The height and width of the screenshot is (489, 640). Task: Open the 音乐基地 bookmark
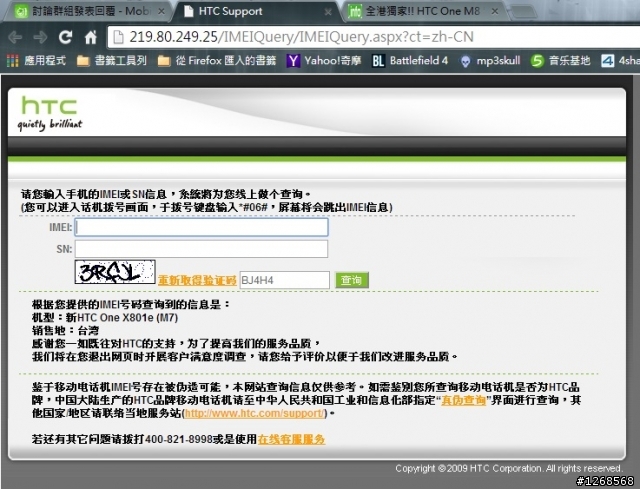[561, 61]
